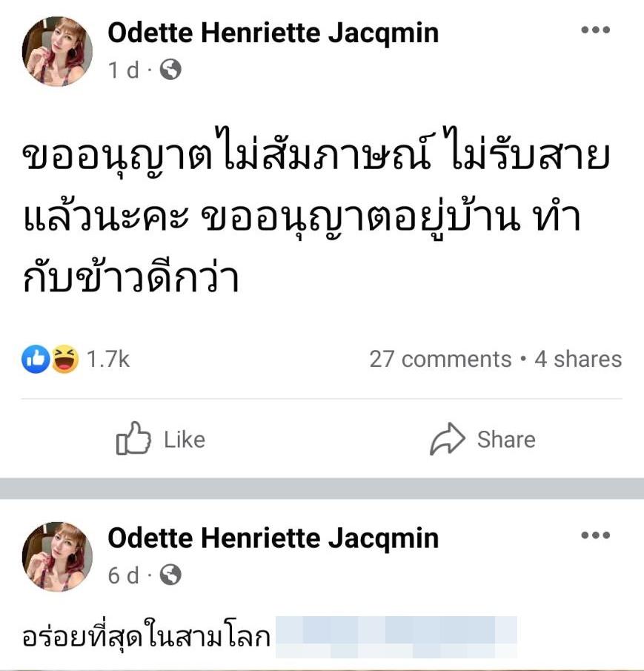The width and height of the screenshot is (644, 671).
Task: Click the second post's Thai caption text
Action: [145, 638]
